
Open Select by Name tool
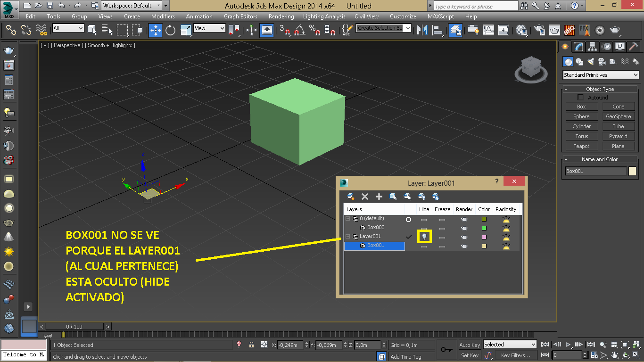pyautogui.click(x=107, y=30)
